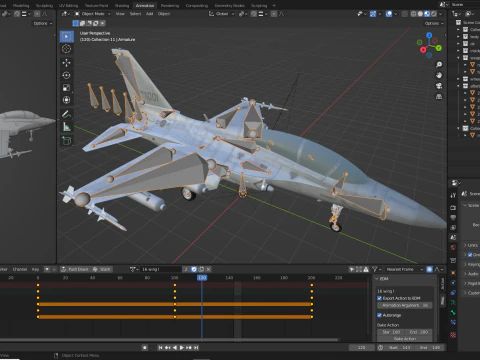Screen dimensions: 480x360
Task: Open the Texture properties checker icon
Action: 453,335
